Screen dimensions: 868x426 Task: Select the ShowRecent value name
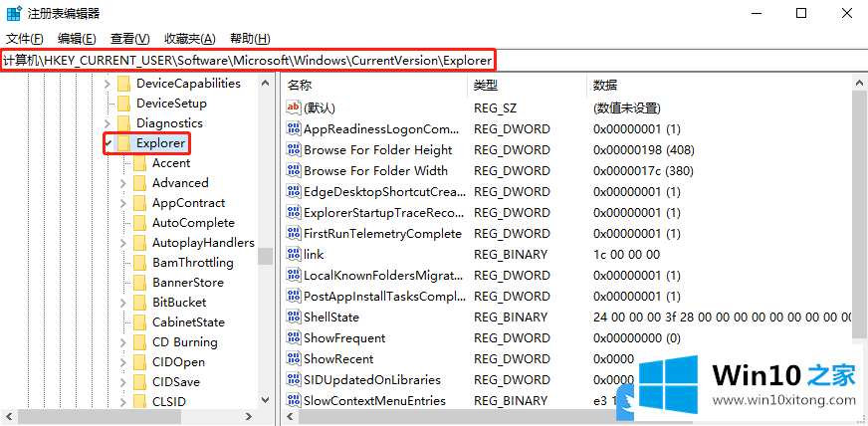click(338, 359)
